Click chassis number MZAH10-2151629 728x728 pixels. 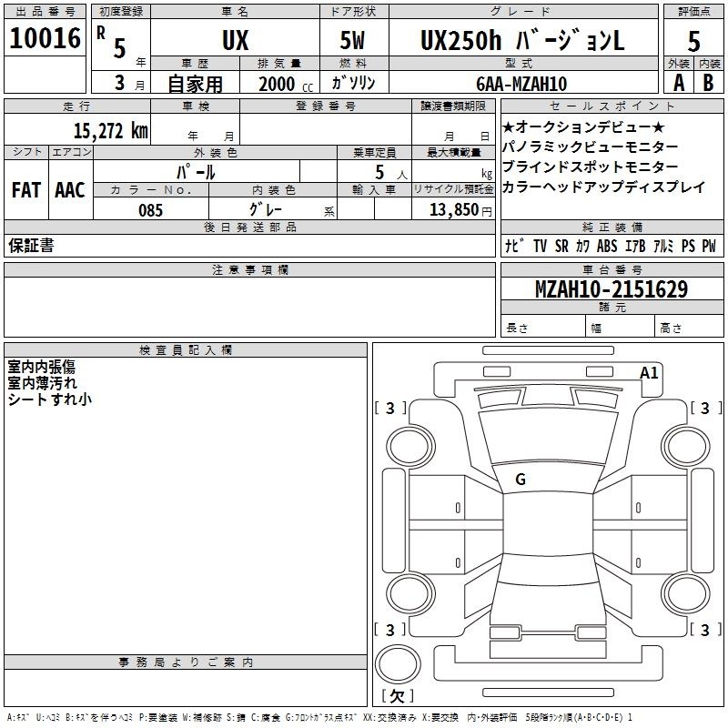612,290
